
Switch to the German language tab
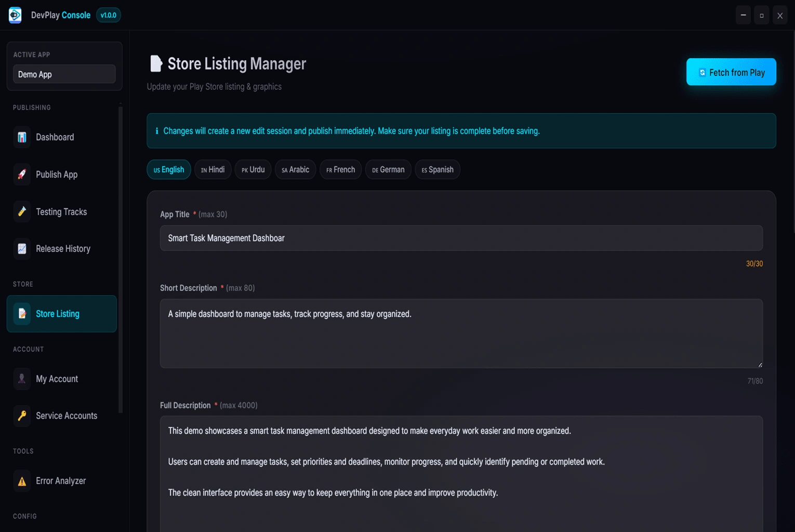(388, 169)
